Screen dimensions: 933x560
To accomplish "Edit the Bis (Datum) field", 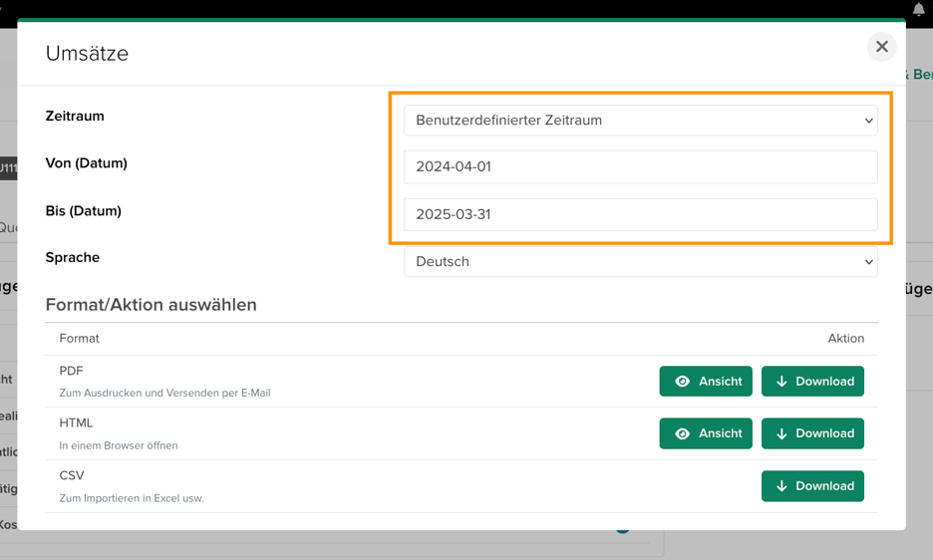I will pos(640,214).
